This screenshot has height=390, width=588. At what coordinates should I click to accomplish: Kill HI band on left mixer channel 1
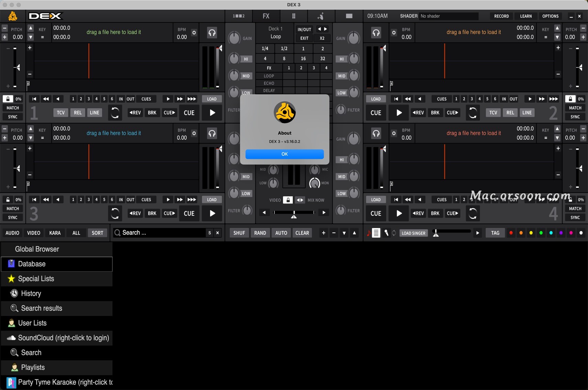[x=246, y=59]
